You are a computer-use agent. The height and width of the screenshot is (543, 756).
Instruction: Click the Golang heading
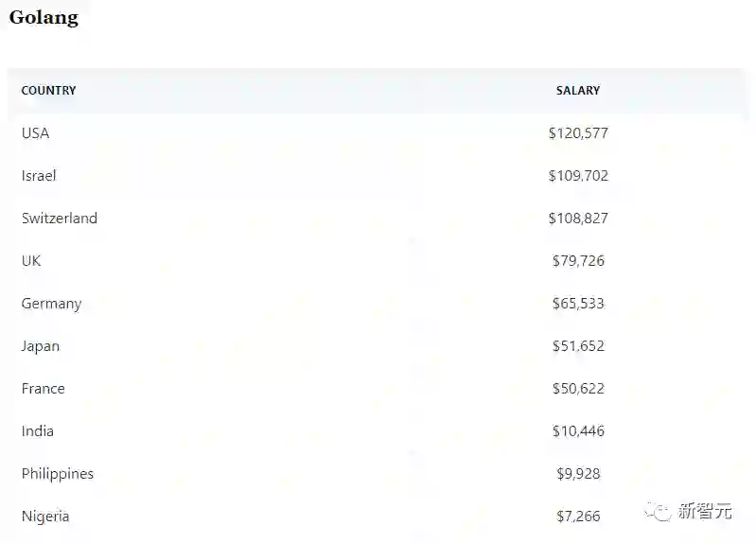click(x=44, y=17)
